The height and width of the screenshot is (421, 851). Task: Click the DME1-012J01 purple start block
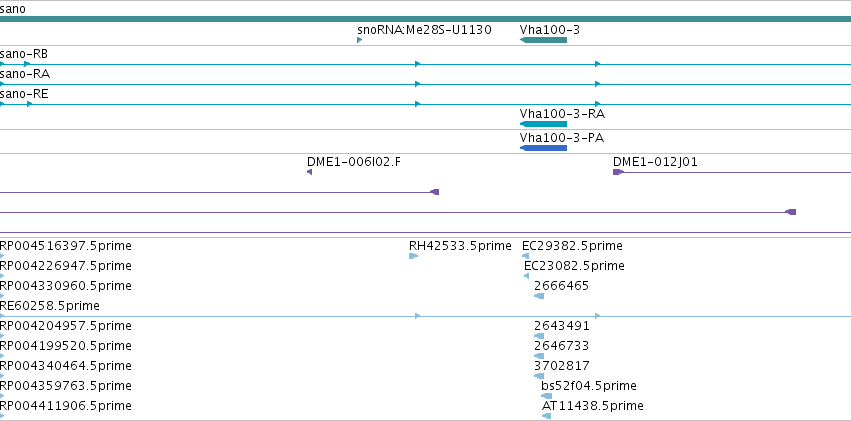[x=618, y=172]
